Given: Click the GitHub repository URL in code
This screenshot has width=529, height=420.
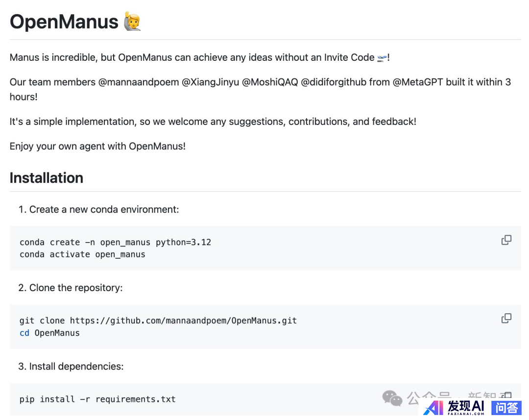Looking at the screenshot, I should tap(183, 321).
